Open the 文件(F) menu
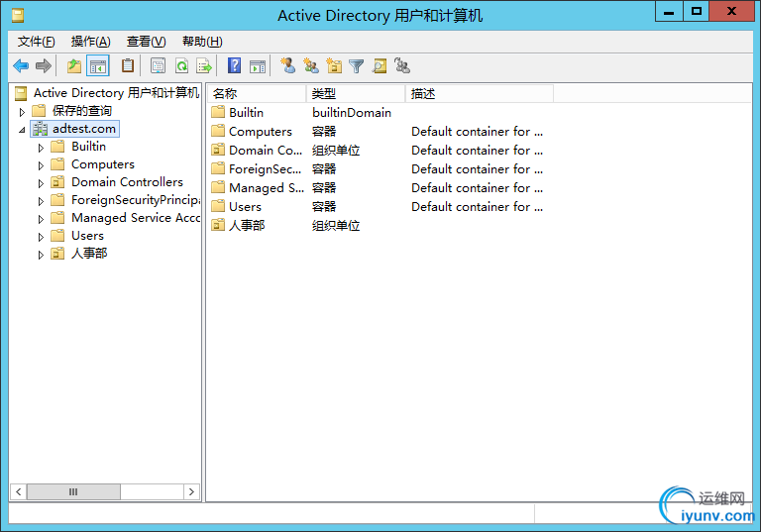This screenshot has width=761, height=532. pos(37,42)
